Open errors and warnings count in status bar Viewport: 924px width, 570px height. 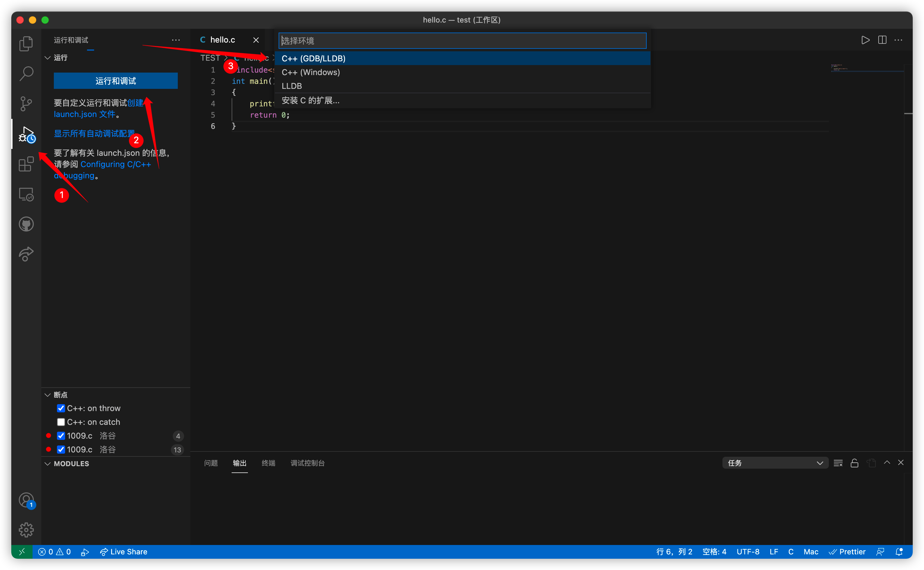click(x=54, y=552)
